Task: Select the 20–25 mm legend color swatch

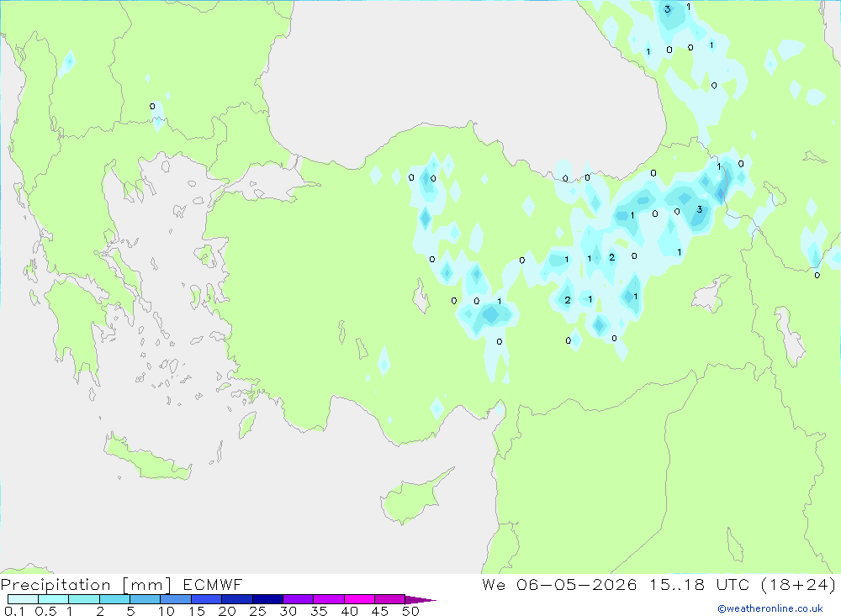Action: pos(237,599)
